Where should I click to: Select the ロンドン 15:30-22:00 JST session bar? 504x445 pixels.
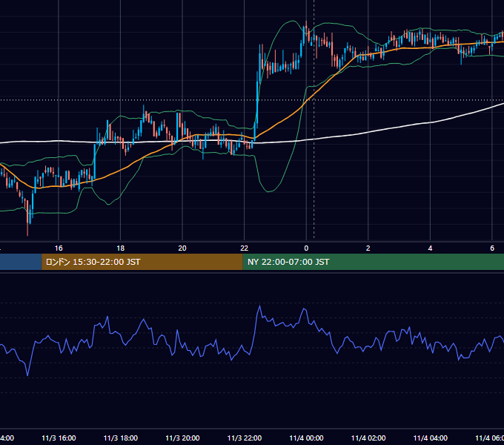point(142,262)
